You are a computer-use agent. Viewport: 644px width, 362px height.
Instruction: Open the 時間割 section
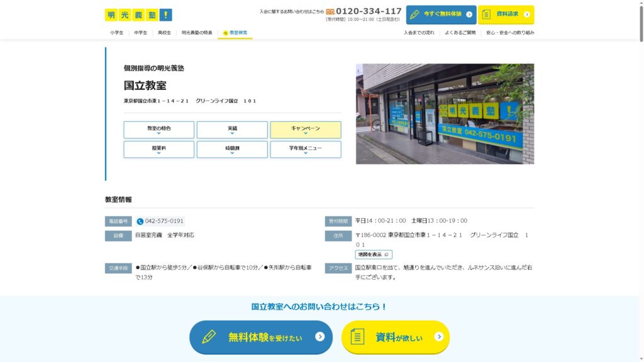click(232, 150)
